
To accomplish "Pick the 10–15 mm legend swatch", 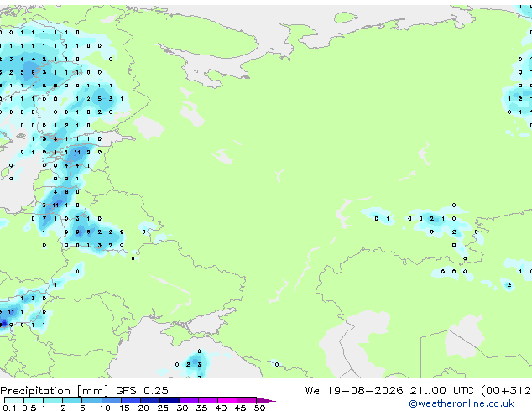I will click(x=111, y=400).
